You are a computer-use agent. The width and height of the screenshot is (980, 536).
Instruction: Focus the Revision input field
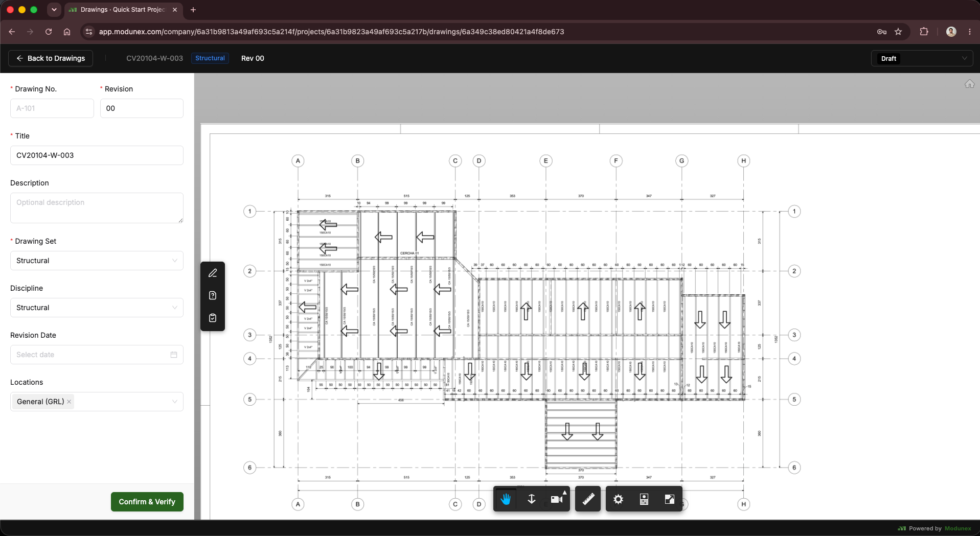(142, 108)
